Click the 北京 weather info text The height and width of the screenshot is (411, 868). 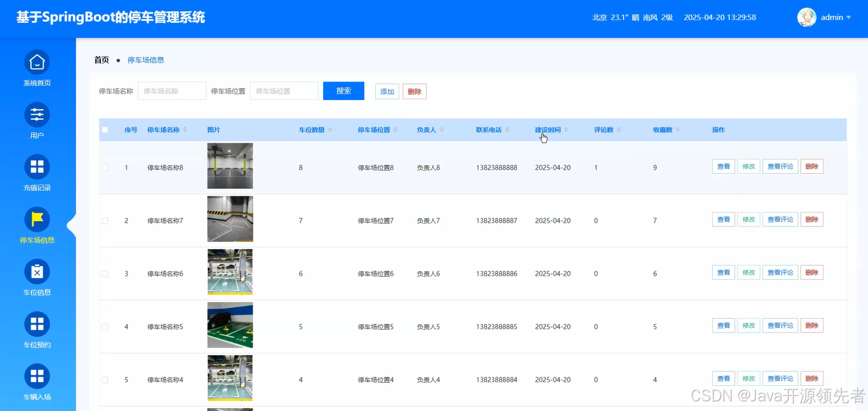(632, 17)
